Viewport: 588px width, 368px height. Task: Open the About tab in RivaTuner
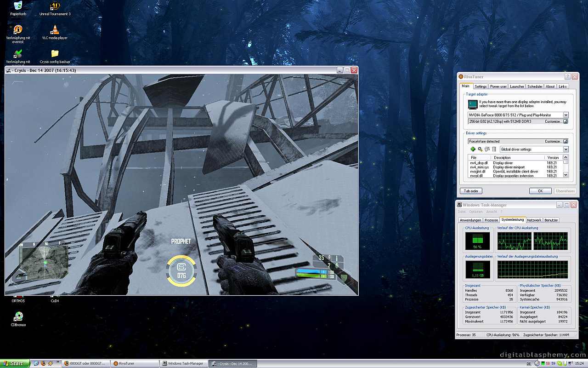550,86
